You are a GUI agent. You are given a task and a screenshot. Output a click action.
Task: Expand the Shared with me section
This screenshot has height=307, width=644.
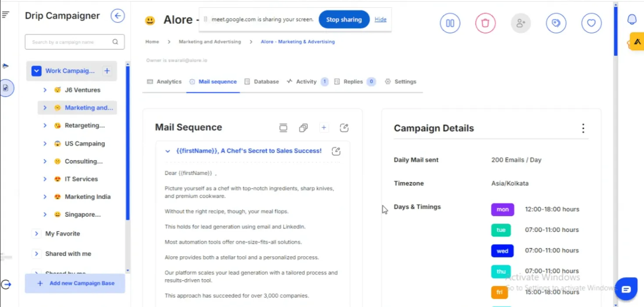pyautogui.click(x=37, y=254)
